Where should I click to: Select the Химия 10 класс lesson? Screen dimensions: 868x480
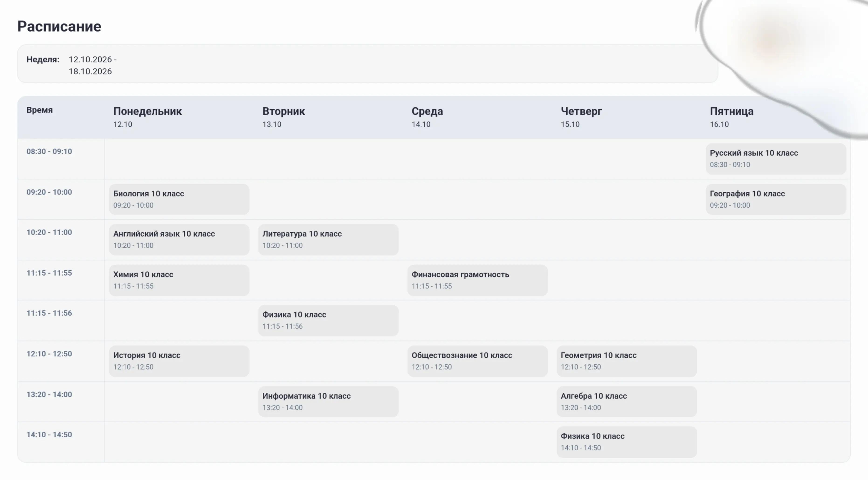click(179, 280)
